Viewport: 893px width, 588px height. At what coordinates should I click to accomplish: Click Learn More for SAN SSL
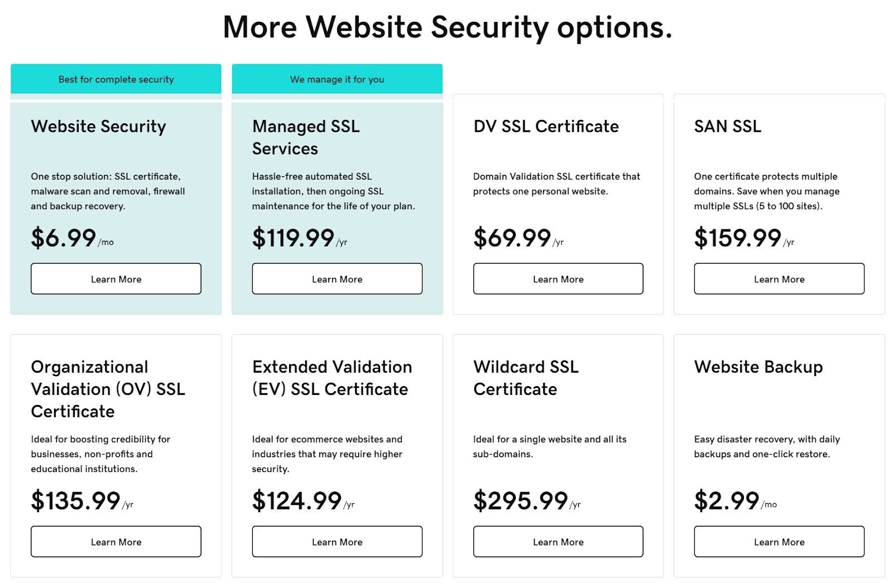click(778, 279)
